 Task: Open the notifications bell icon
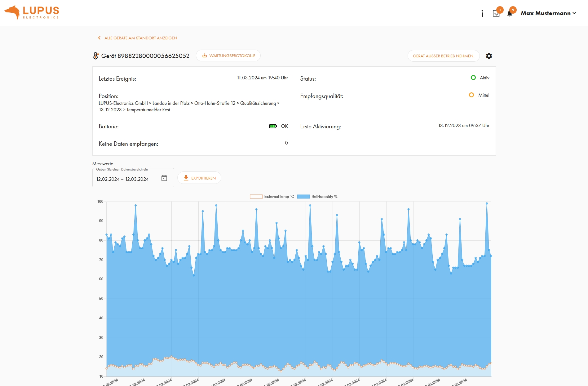click(x=510, y=13)
